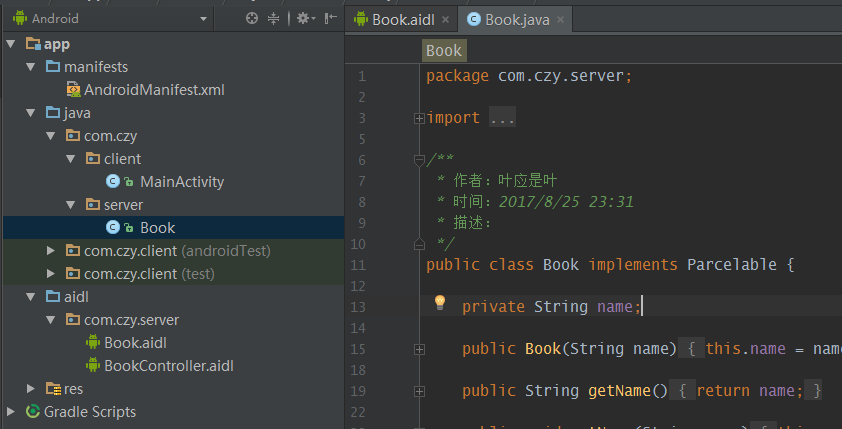Click the scroll from source target icon
Screen dimensions: 842x429
252,18
